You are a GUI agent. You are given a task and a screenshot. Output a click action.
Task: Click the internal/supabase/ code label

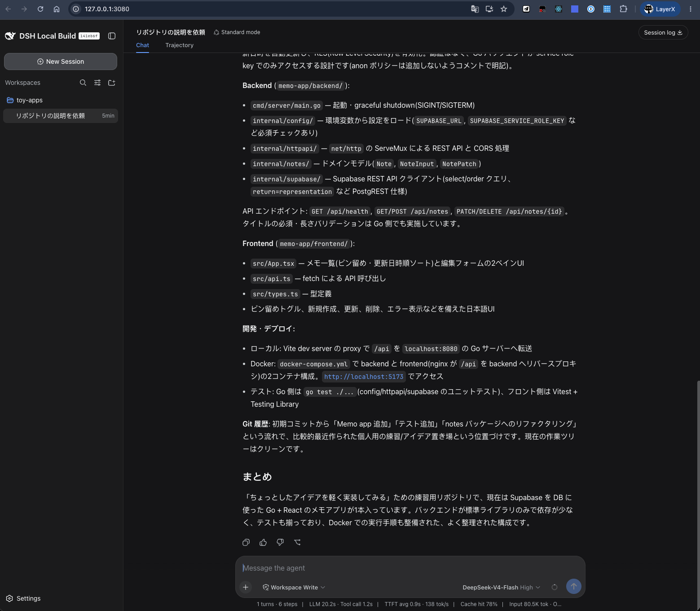click(x=286, y=179)
